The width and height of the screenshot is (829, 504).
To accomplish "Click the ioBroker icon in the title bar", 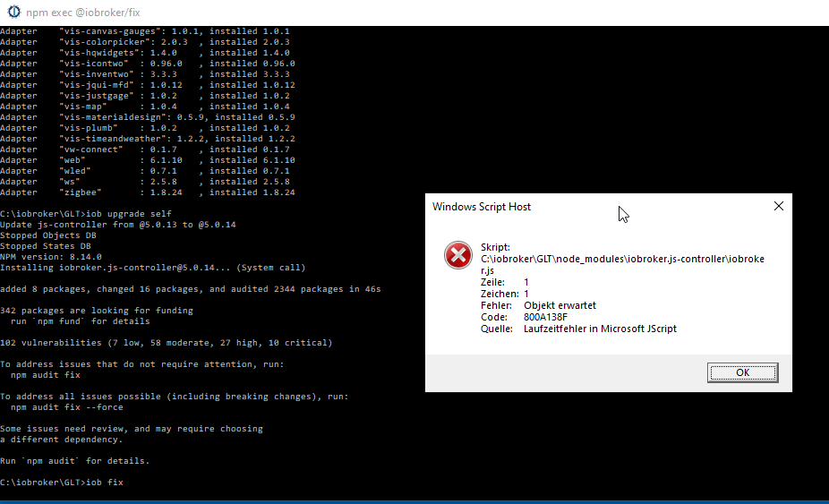I will pyautogui.click(x=13, y=12).
